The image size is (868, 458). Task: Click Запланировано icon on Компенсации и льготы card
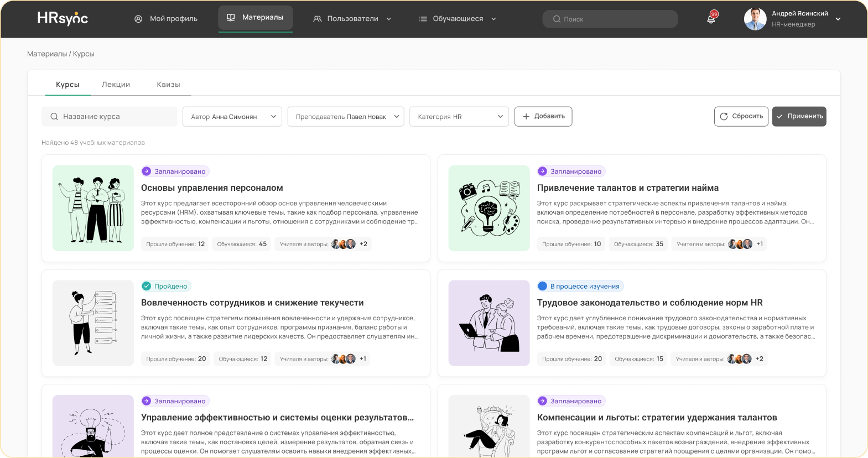(543, 401)
